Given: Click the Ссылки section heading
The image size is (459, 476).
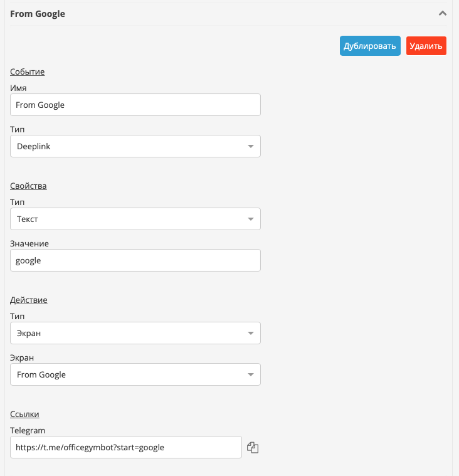Looking at the screenshot, I should [24, 414].
